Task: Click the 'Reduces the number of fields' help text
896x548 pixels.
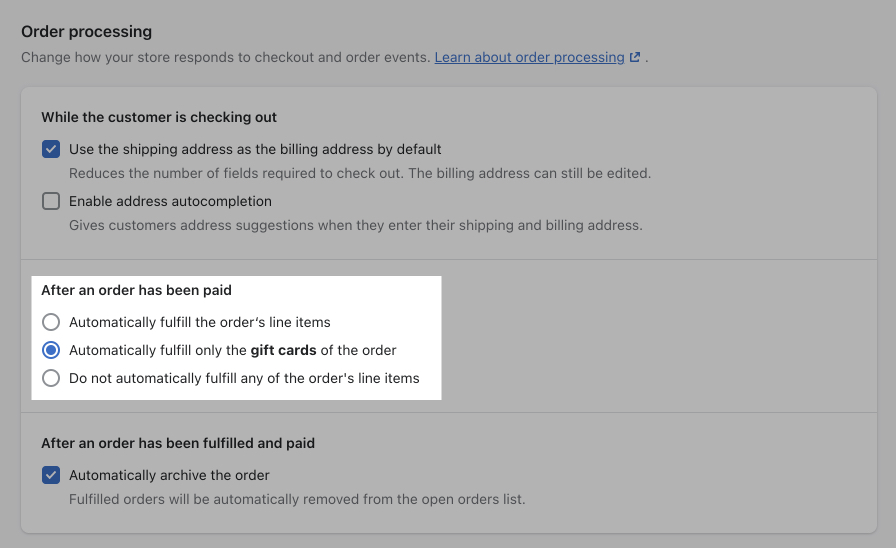Action: tap(360, 173)
